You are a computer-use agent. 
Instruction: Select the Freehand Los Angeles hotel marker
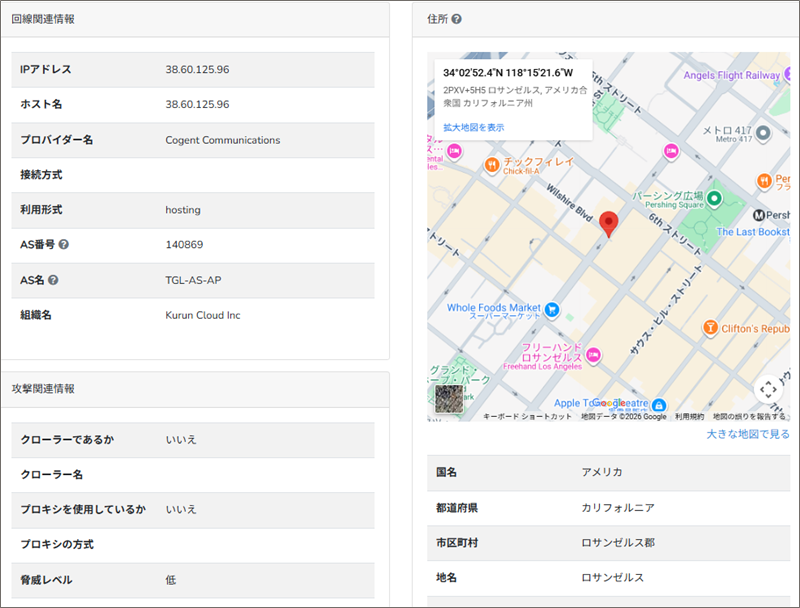[x=594, y=354]
